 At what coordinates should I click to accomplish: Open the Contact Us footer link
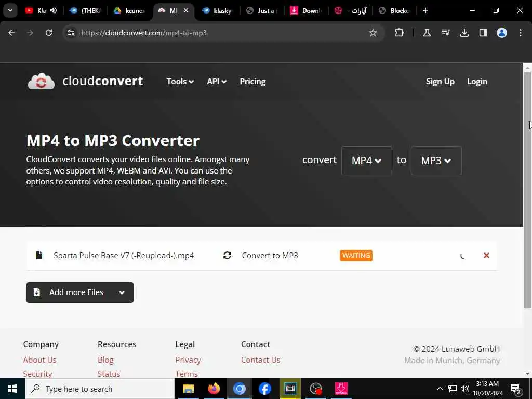pos(261,360)
